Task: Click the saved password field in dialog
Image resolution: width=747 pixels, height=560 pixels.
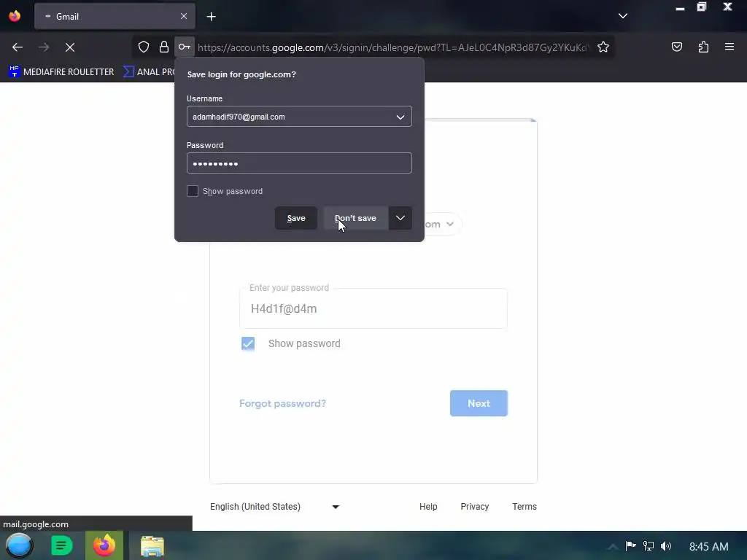Action: [x=299, y=163]
